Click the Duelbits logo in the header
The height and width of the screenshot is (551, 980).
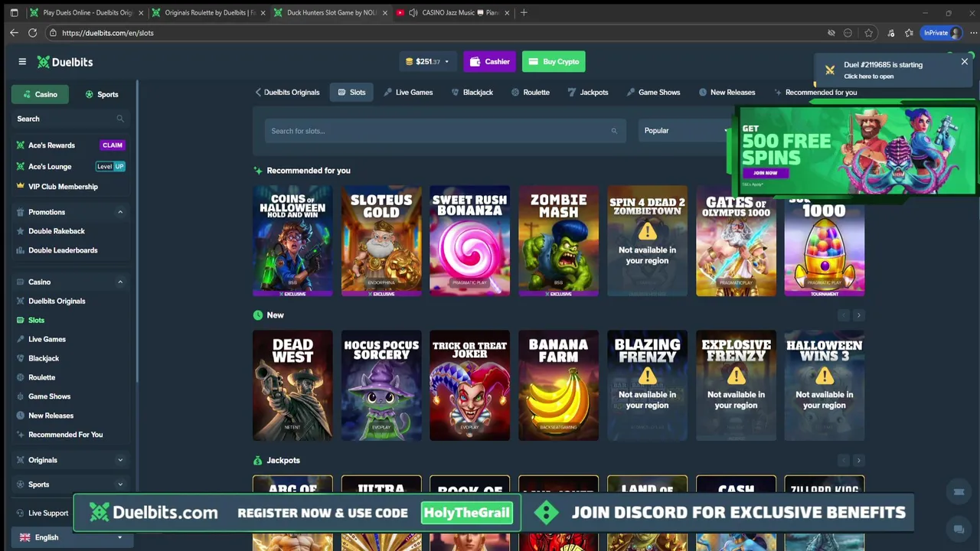tap(65, 62)
